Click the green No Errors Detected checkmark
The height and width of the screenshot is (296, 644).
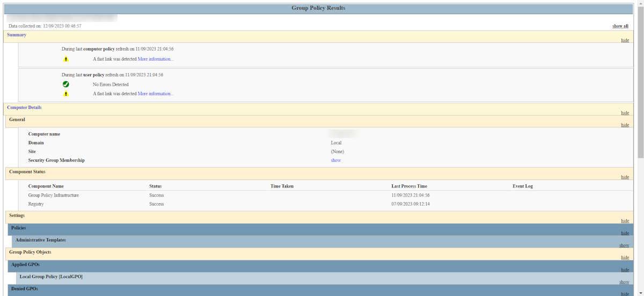click(66, 84)
